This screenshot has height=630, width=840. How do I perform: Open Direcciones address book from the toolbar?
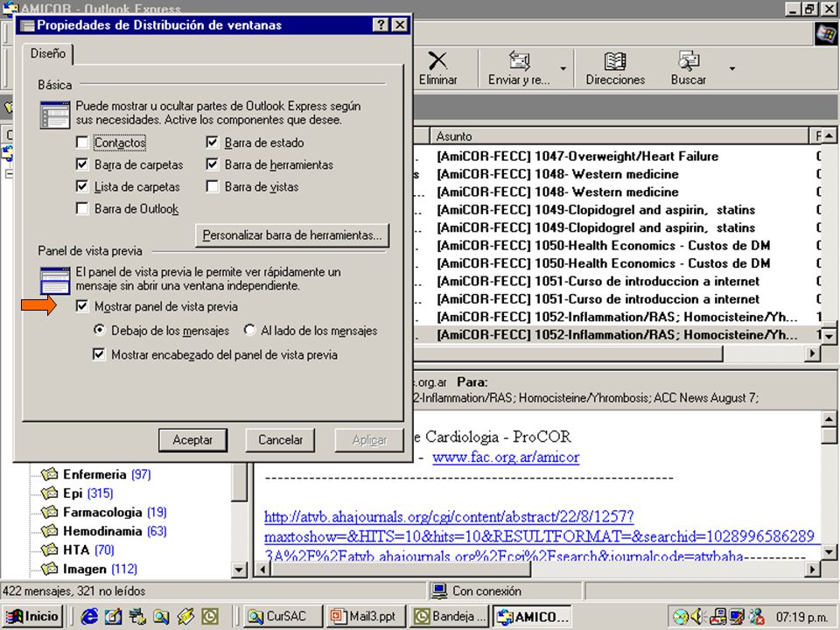click(x=615, y=68)
